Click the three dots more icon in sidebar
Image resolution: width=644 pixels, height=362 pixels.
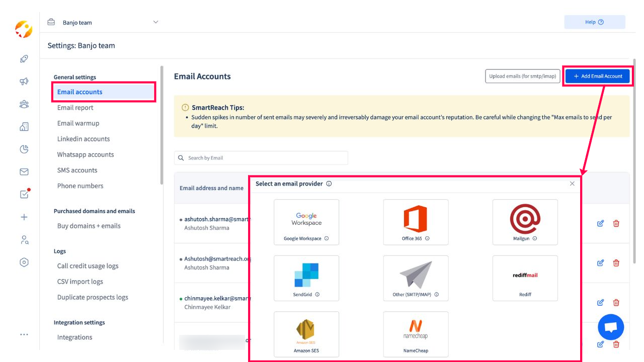[24, 334]
